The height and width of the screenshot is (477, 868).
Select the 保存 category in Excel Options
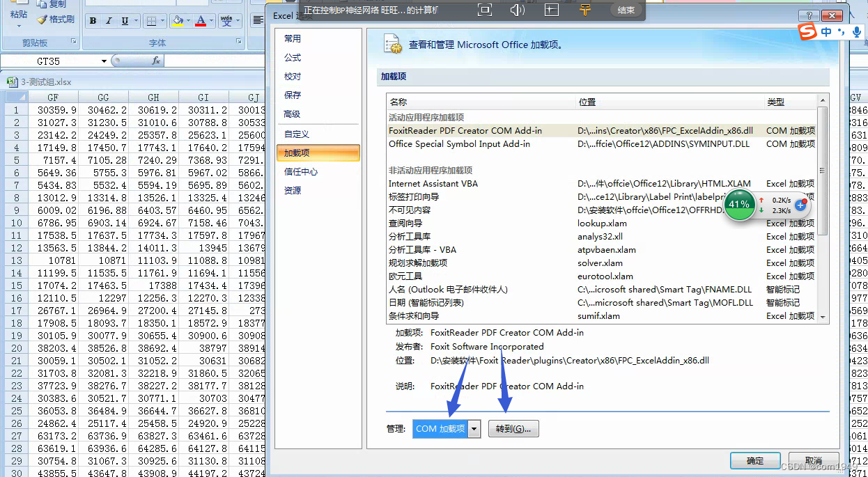coord(318,95)
